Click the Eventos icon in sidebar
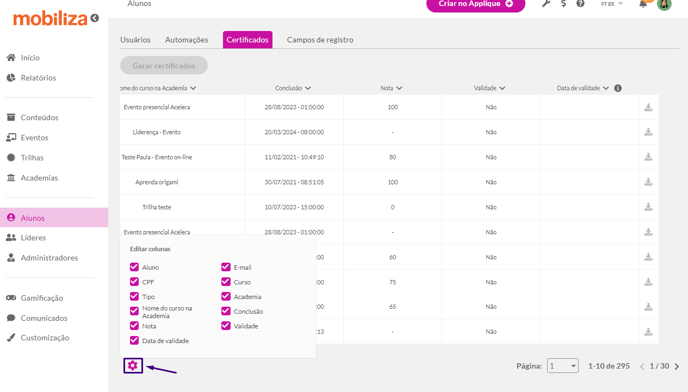 [11, 137]
